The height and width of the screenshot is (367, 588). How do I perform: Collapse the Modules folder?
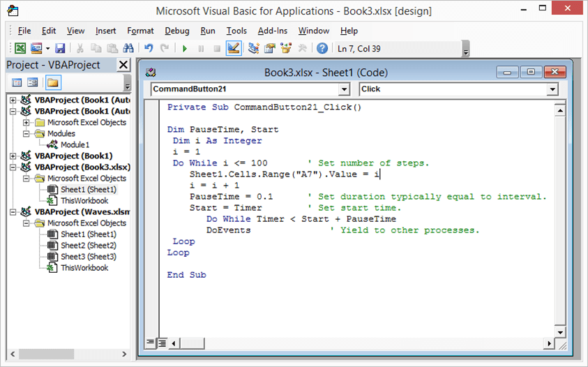click(26, 133)
